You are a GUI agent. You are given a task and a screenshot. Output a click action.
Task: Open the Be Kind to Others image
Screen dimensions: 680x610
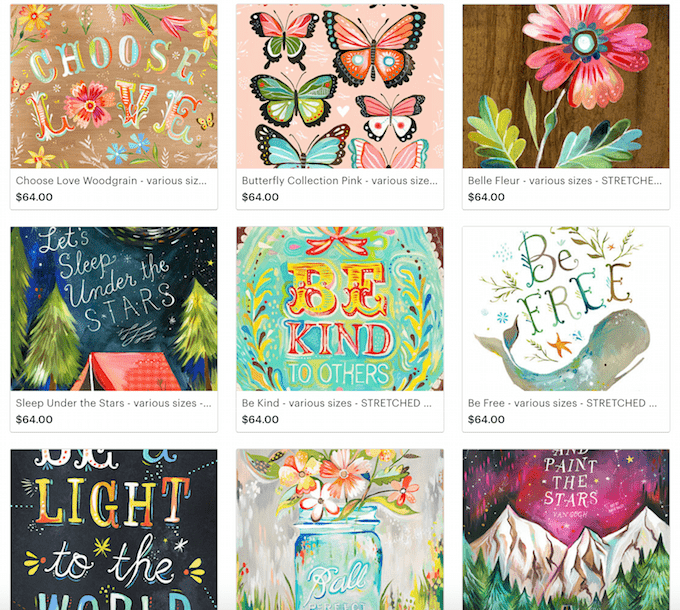340,309
